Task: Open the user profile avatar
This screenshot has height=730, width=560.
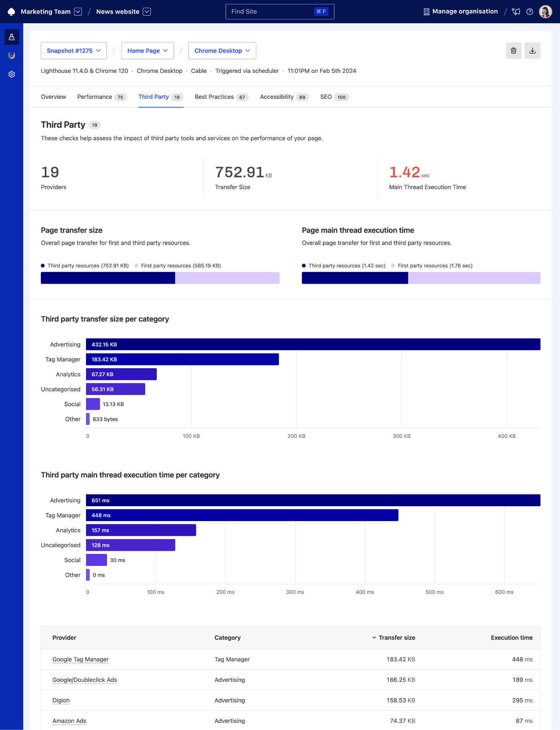Action: 545,12
